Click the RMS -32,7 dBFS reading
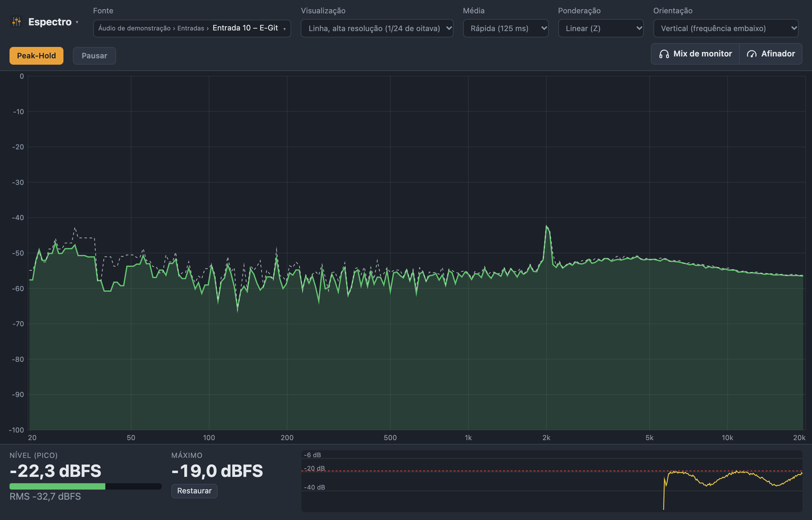 [45, 497]
